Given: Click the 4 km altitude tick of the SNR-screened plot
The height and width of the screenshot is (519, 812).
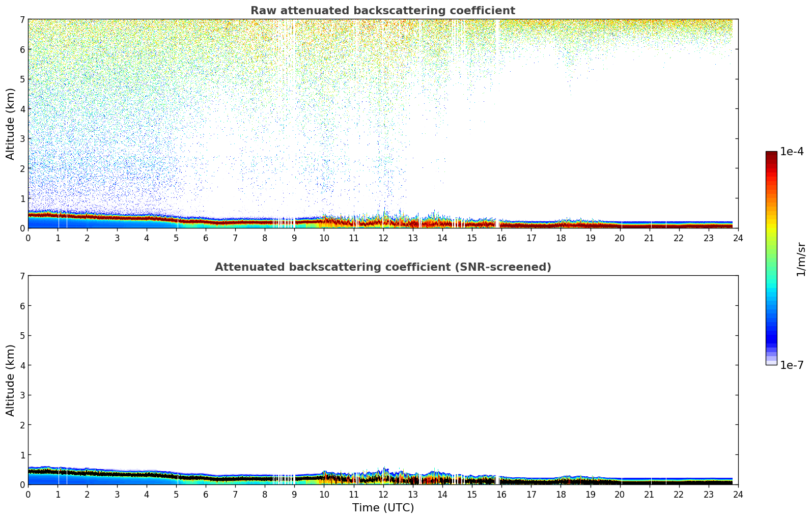Looking at the screenshot, I should [x=22, y=365].
